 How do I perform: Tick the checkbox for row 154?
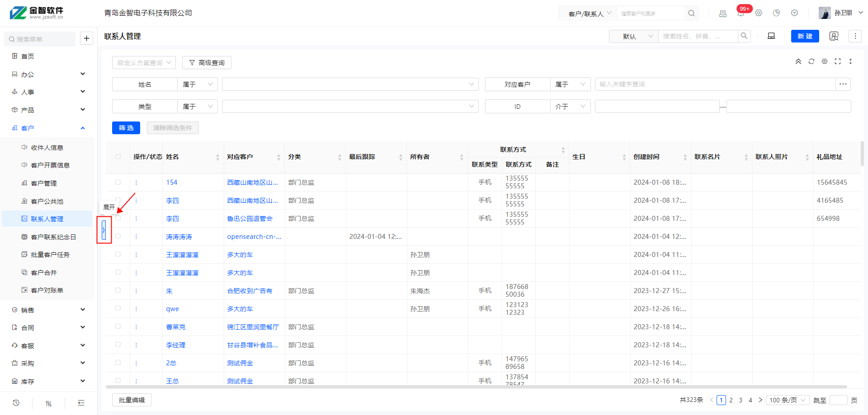click(x=118, y=182)
